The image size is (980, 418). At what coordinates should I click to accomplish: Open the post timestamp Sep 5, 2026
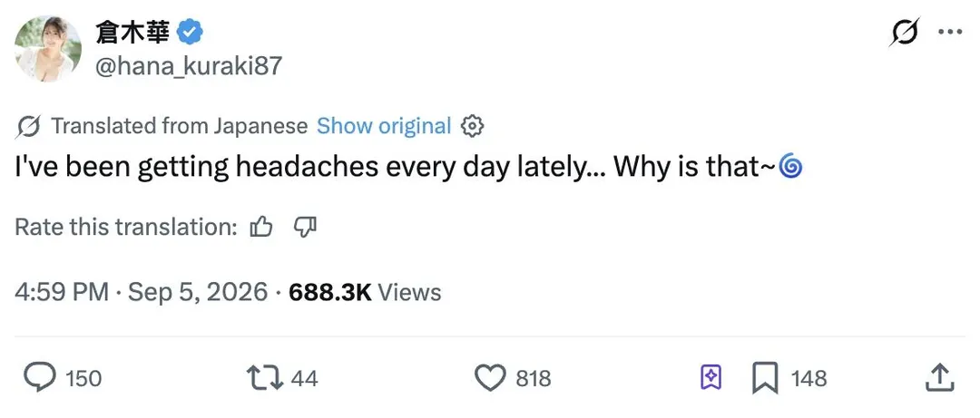198,292
